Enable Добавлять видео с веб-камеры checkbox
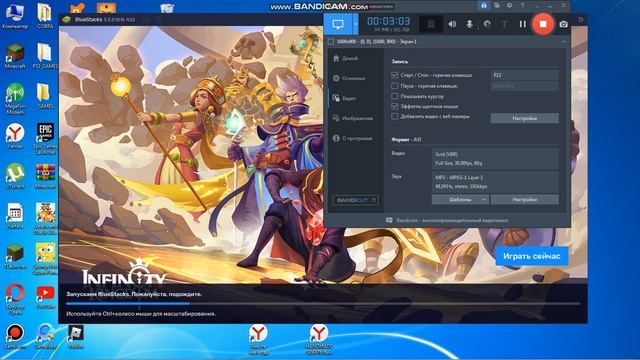The height and width of the screenshot is (360, 640). pyautogui.click(x=394, y=116)
